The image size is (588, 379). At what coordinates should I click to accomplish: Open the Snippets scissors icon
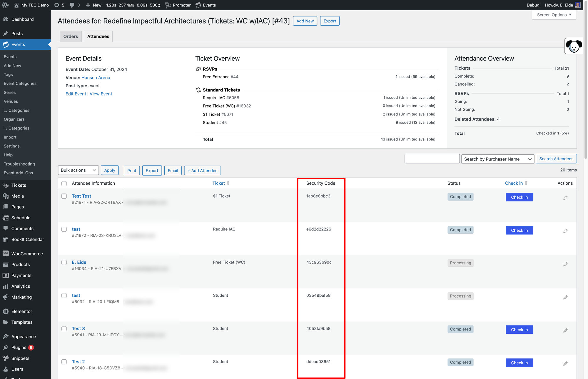click(6, 358)
